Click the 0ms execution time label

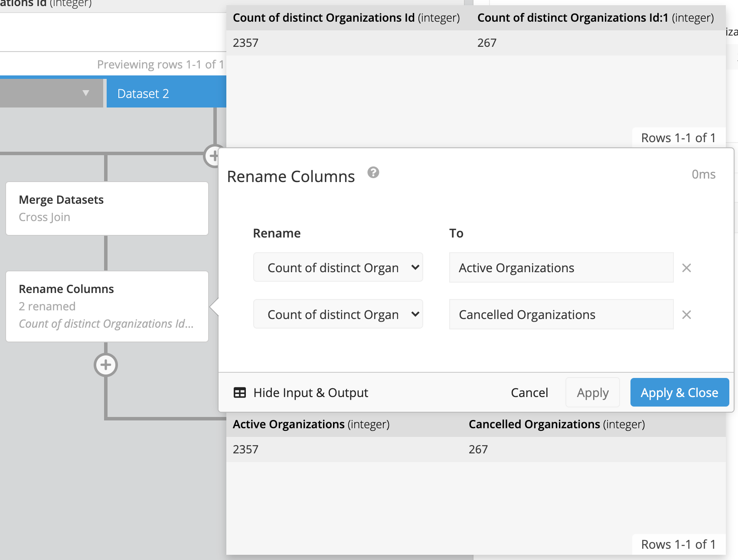coord(703,174)
